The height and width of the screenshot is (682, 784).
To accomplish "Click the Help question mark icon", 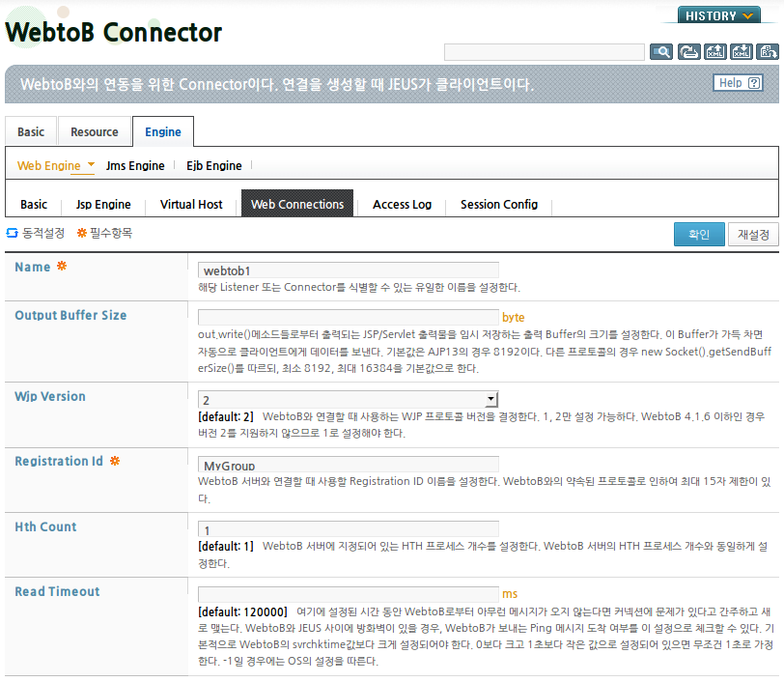I will pos(754,83).
